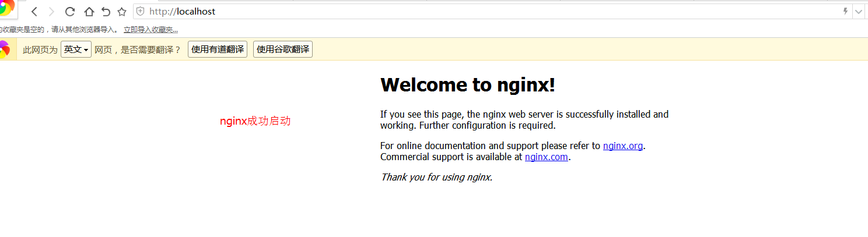Click the undo/restore closed page icon
The image size is (868, 237).
(x=106, y=12)
